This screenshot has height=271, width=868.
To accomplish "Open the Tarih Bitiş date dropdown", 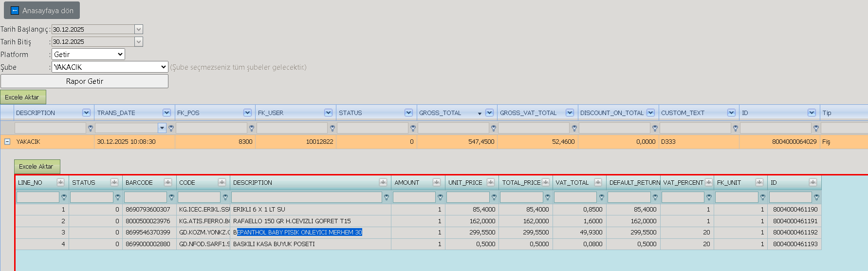I will pos(139,42).
